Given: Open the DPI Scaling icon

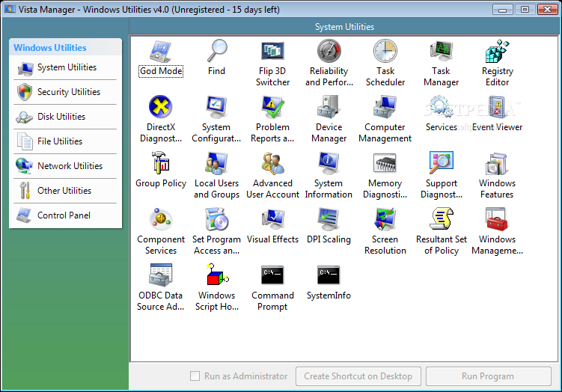Looking at the screenshot, I should 329,219.
